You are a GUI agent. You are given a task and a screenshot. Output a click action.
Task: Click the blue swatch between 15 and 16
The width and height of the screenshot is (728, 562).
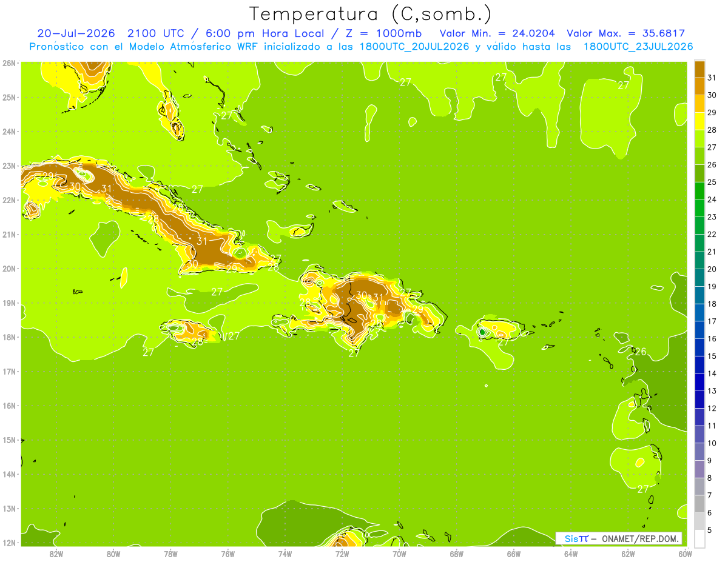tap(699, 347)
